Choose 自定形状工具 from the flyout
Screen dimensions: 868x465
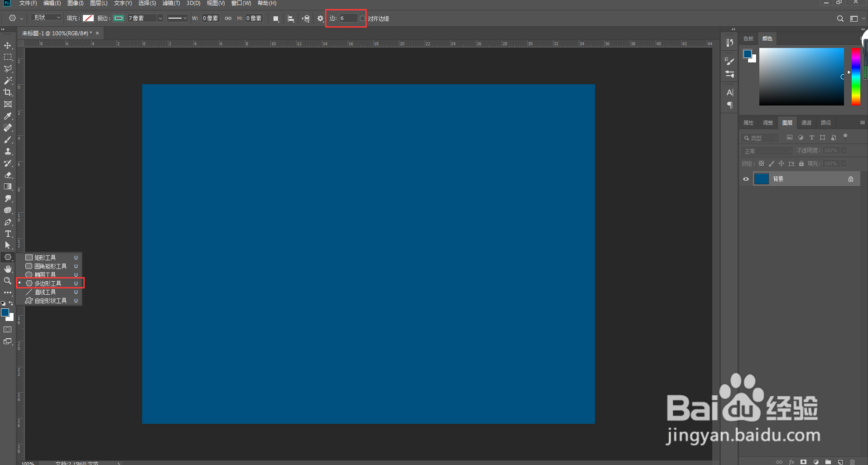point(51,301)
